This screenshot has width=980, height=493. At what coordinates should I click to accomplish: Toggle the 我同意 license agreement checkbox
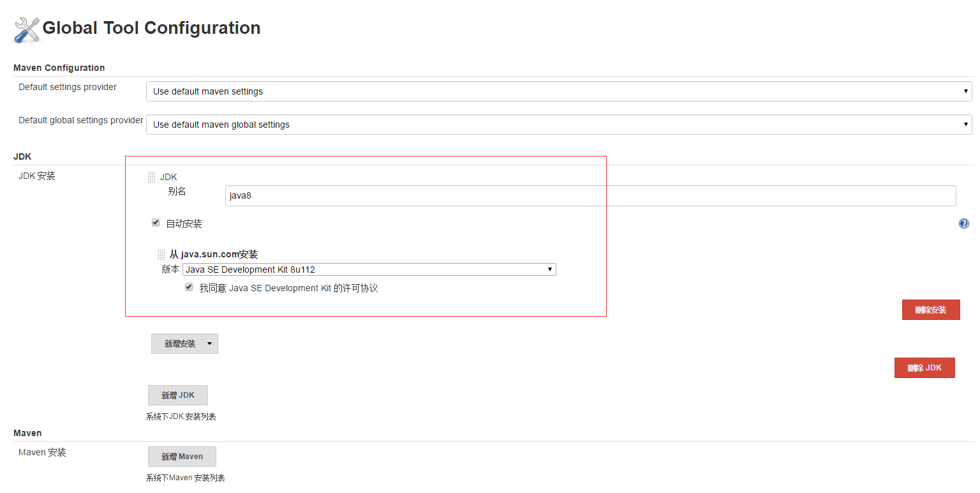tap(189, 286)
